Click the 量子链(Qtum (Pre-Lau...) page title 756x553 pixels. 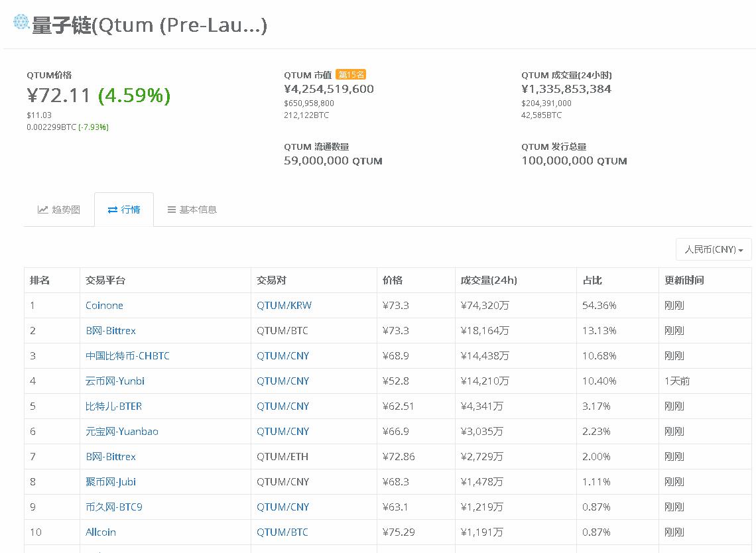(x=149, y=25)
